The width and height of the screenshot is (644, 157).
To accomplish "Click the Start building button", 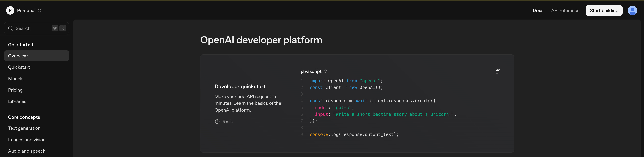I will tap(604, 10).
